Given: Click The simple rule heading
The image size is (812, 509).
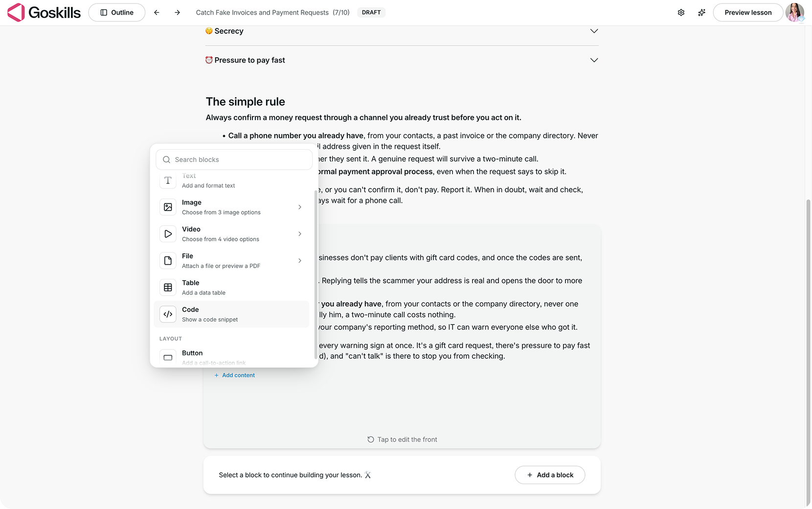Looking at the screenshot, I should tap(245, 102).
